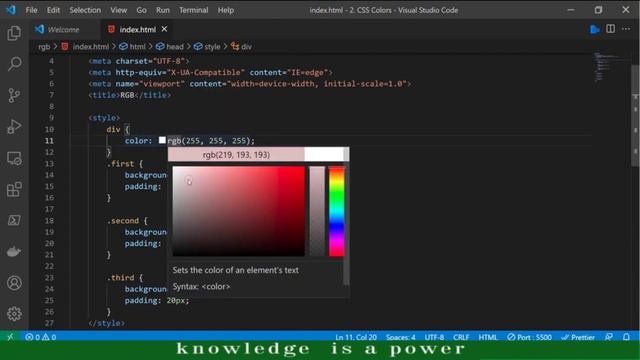Screen dimensions: 640x360
Task: Open Source Control view
Action: point(14,95)
